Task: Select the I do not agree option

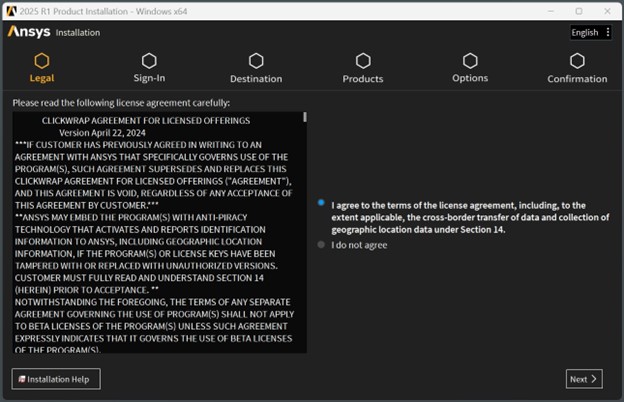Action: [x=321, y=244]
